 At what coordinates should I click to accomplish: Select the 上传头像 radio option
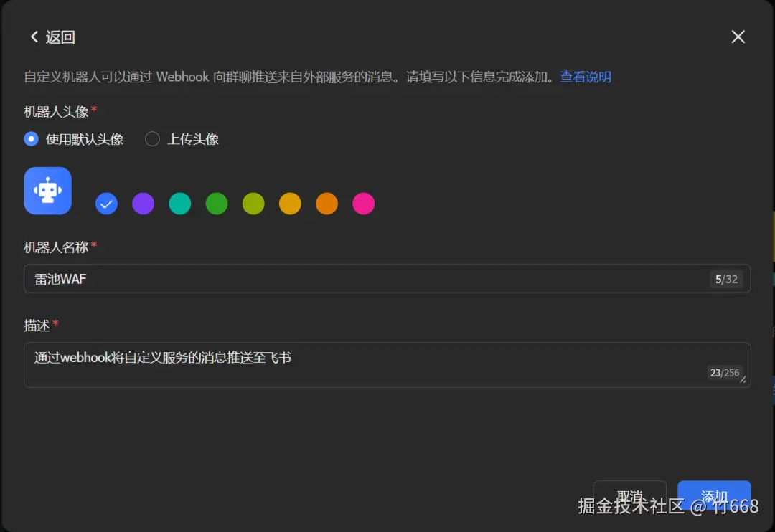click(151, 139)
